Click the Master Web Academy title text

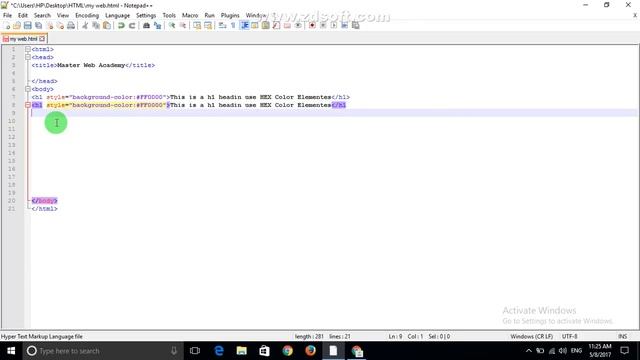click(91, 65)
